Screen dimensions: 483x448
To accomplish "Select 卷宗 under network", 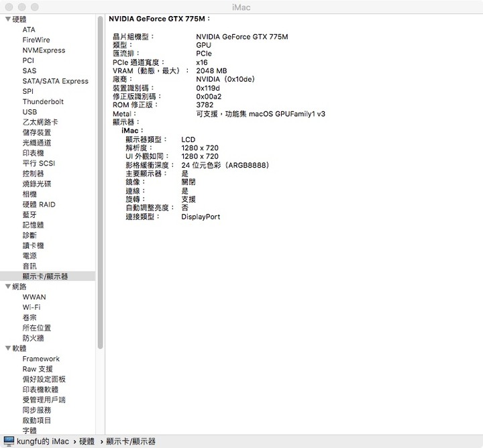I will 30,317.
